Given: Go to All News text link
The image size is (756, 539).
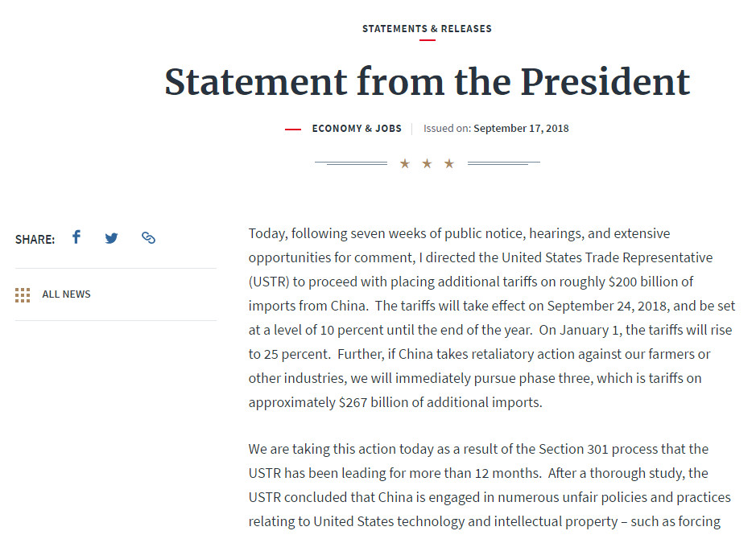Looking at the screenshot, I should pyautogui.click(x=66, y=294).
